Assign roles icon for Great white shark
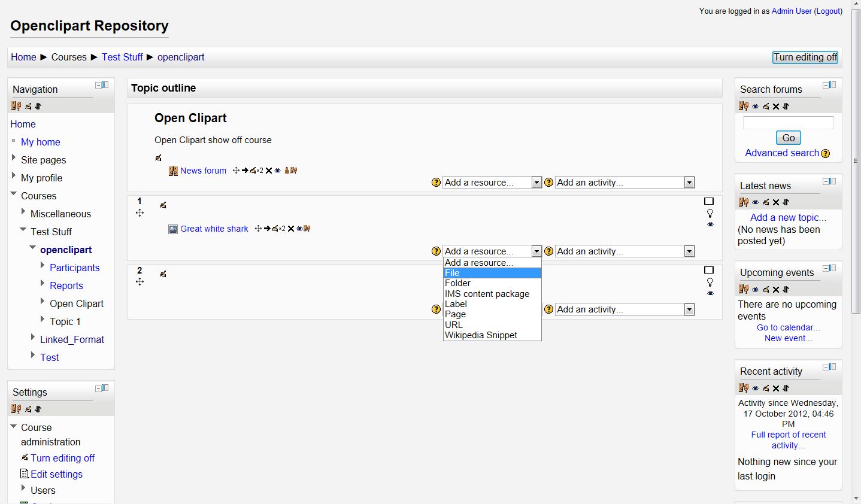861x504 pixels. [307, 229]
